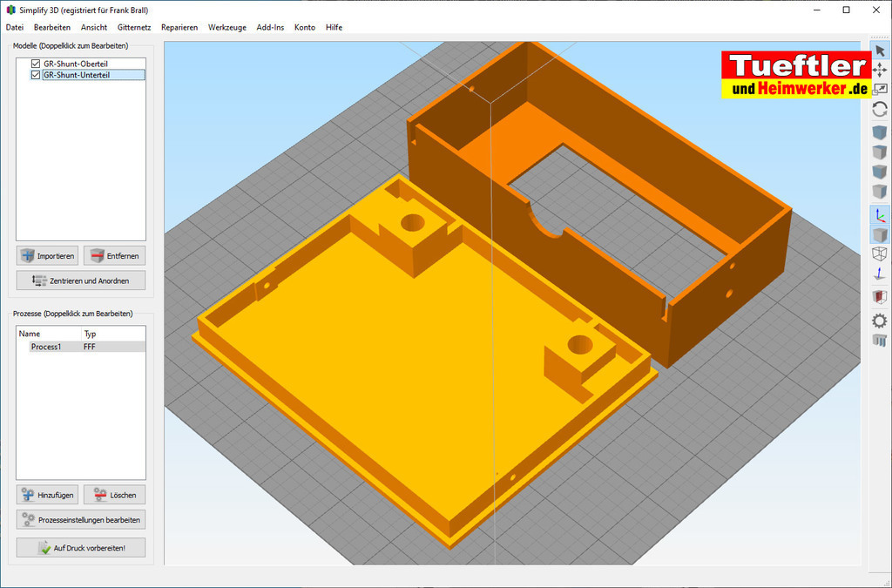Uncheck GR-Shunt-Unterteil model checkbox
This screenshot has height=588, width=892.
(x=36, y=75)
